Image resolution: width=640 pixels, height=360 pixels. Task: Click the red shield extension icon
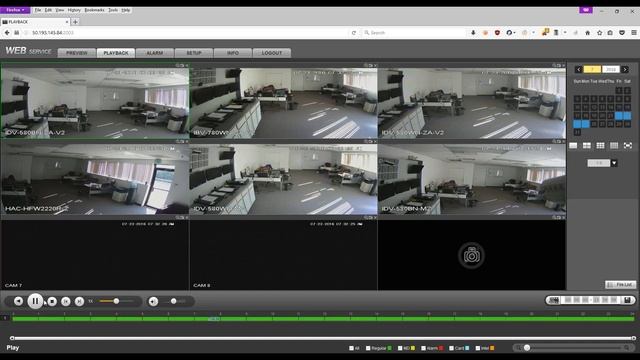coord(497,33)
